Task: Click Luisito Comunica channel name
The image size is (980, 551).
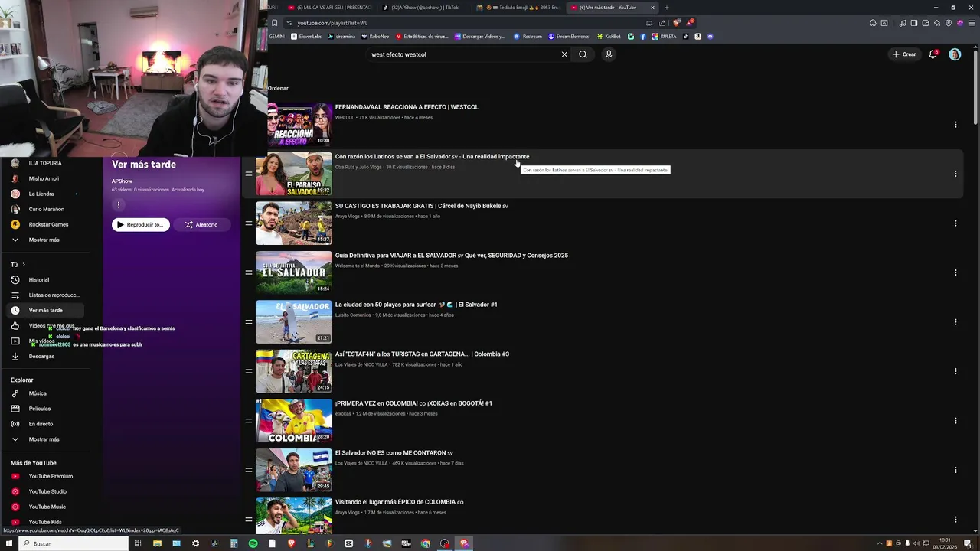Action: [353, 315]
